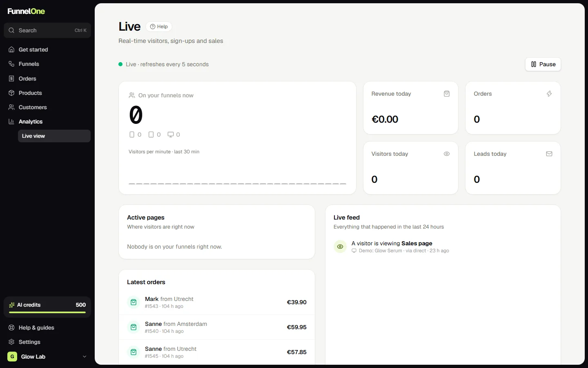
Task: Click the Glow Lab avatar badge
Action: [x=12, y=357]
